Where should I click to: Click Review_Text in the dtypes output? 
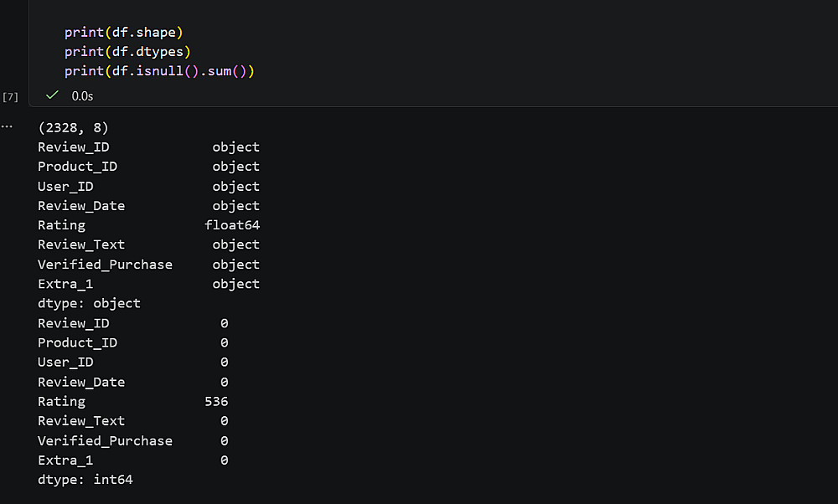81,244
